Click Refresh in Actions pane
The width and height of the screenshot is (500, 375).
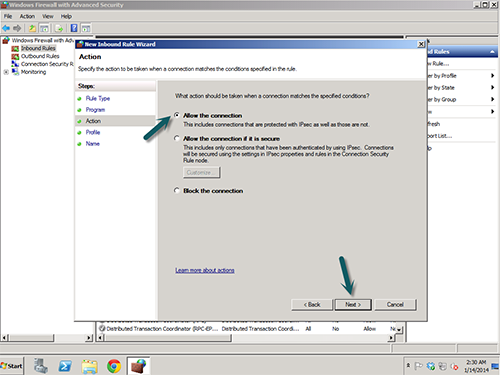[x=434, y=124]
